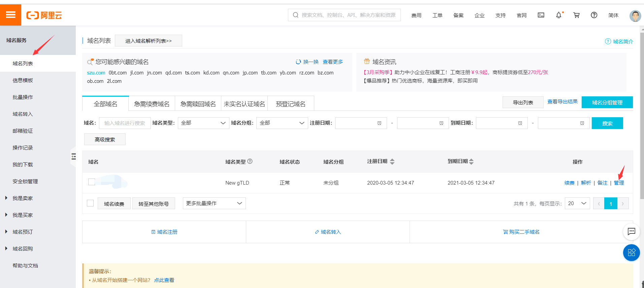This screenshot has height=288, width=644.
Task: Open 域名列表 in the sidebar
Action: click(x=38, y=63)
